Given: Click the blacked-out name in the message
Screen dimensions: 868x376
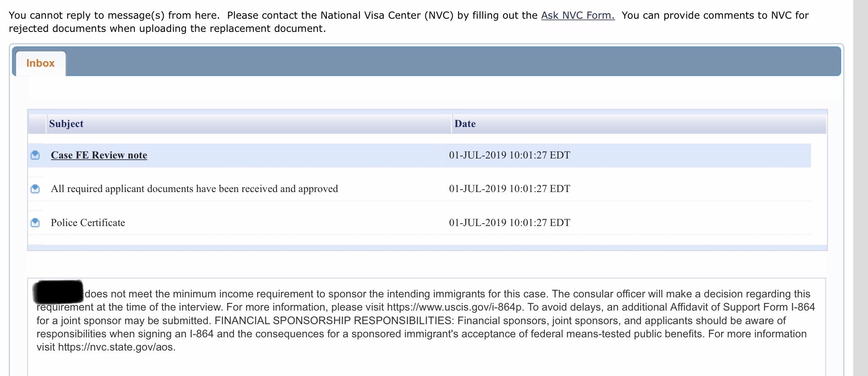Looking at the screenshot, I should point(58,291).
